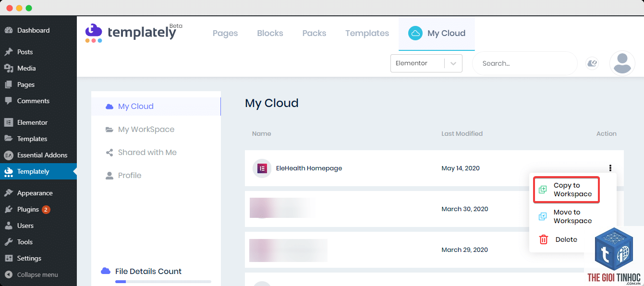This screenshot has width=644, height=286.
Task: Click the File Details Count label
Action: 148,271
